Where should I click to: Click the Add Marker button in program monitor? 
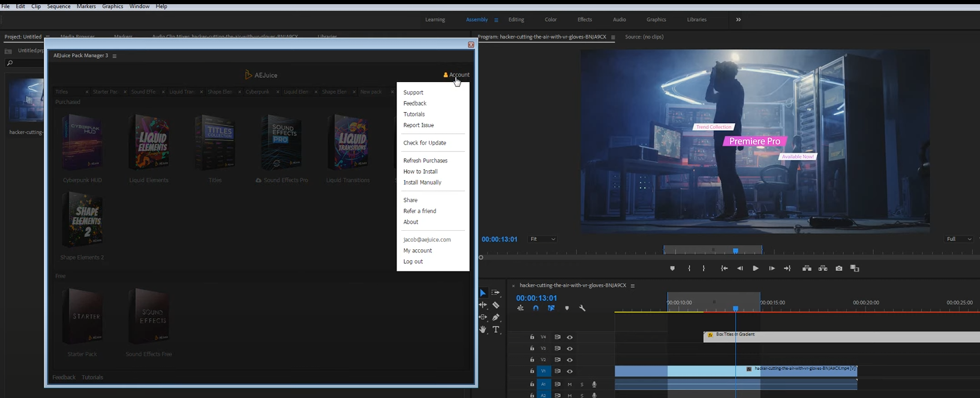pos(672,269)
